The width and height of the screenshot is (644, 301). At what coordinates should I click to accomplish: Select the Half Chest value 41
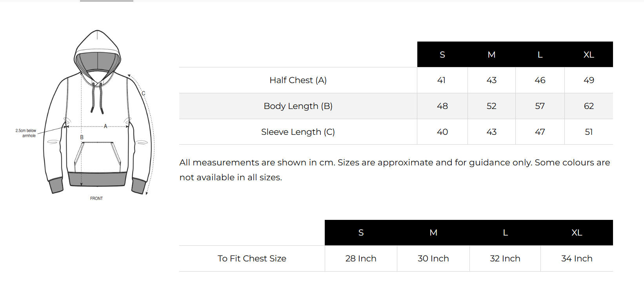(x=442, y=80)
